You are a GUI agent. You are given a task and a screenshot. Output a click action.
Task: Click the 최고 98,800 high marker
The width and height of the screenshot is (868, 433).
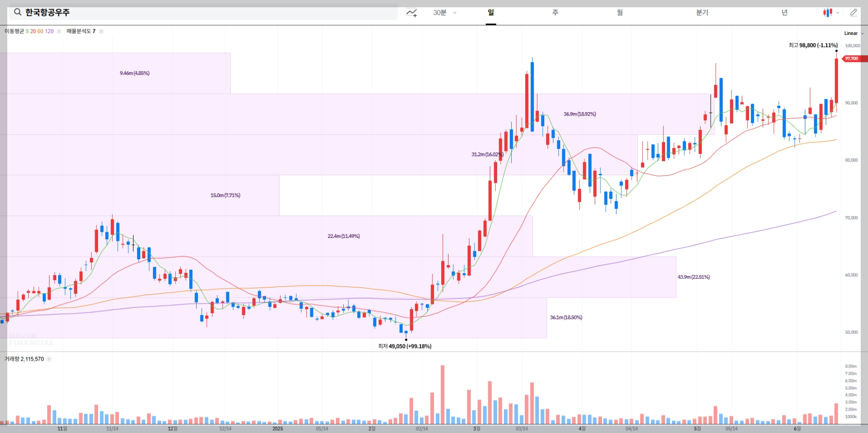click(x=813, y=45)
